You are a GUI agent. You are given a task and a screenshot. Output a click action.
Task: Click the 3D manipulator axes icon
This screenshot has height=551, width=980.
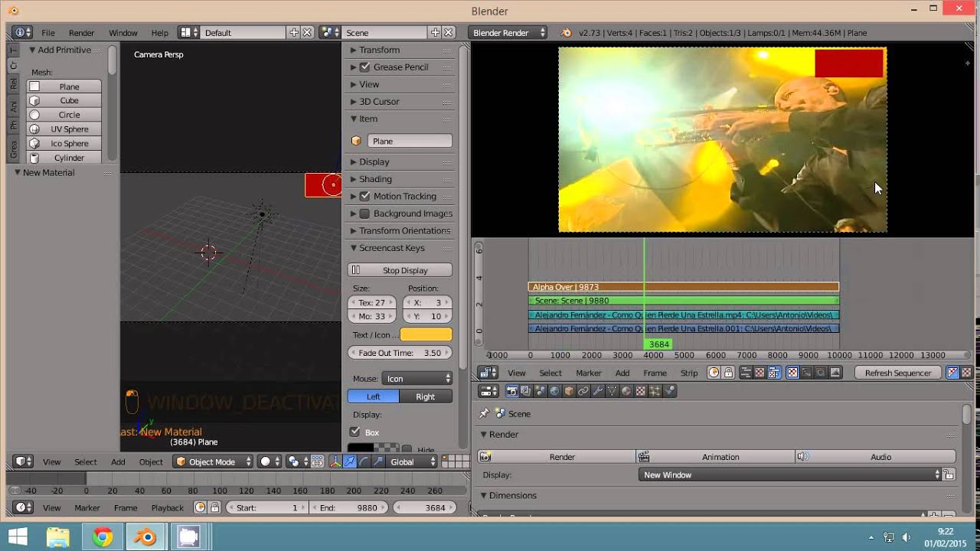pos(335,461)
